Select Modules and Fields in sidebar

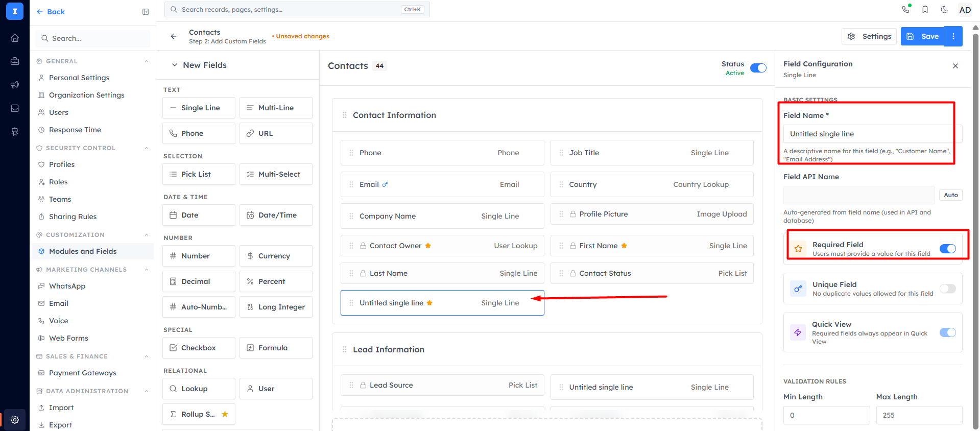click(x=92, y=251)
